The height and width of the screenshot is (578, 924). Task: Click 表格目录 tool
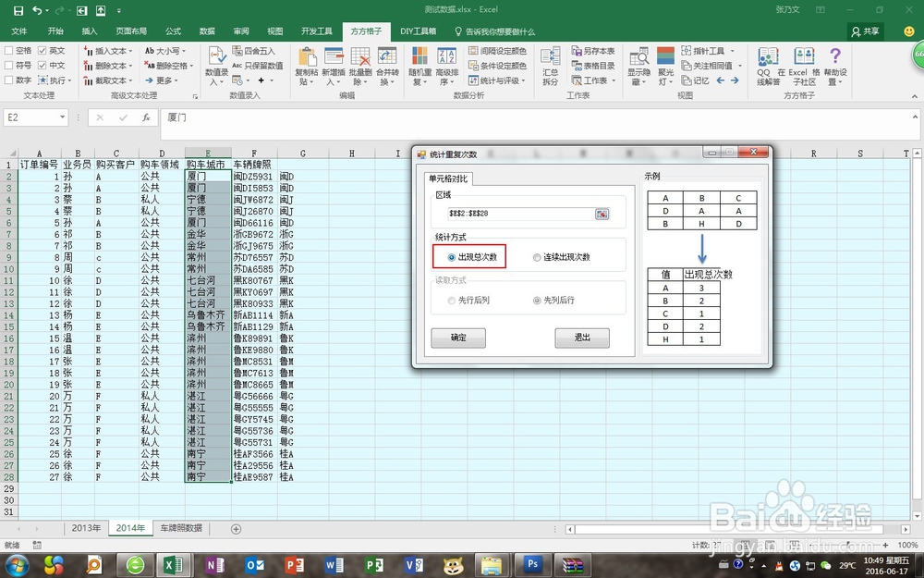coord(593,66)
